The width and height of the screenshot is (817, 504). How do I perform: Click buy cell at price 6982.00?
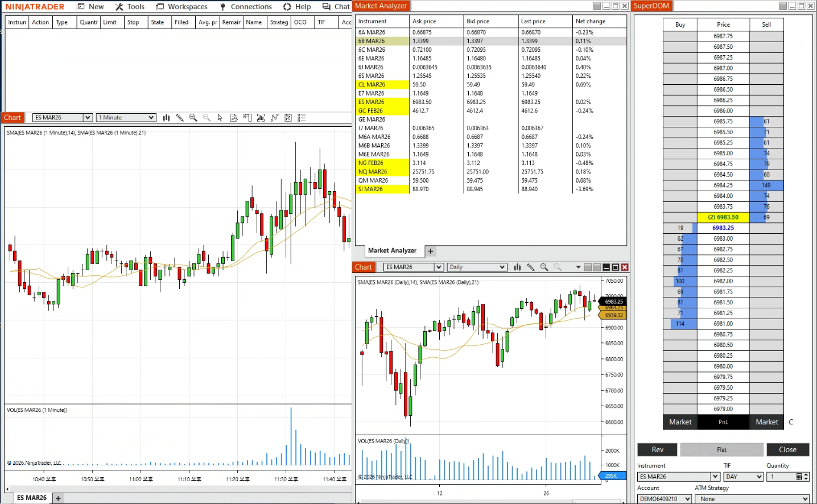[680, 281]
